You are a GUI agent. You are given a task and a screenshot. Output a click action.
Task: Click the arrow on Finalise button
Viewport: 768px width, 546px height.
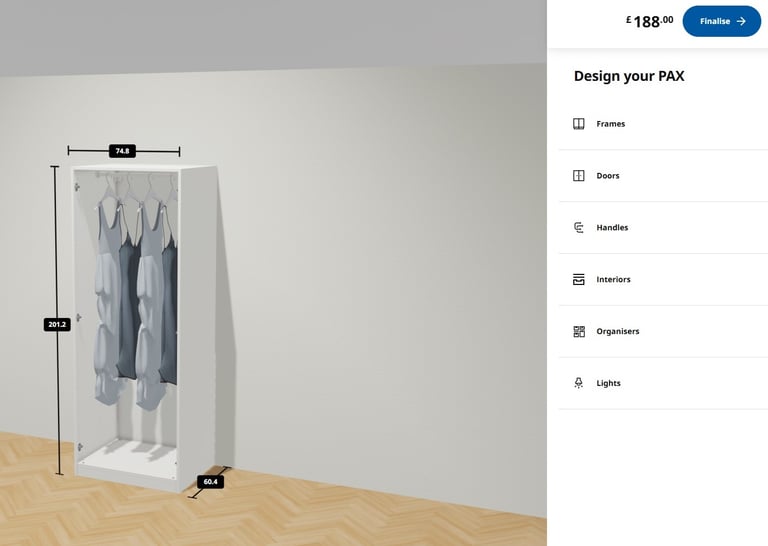(741, 21)
